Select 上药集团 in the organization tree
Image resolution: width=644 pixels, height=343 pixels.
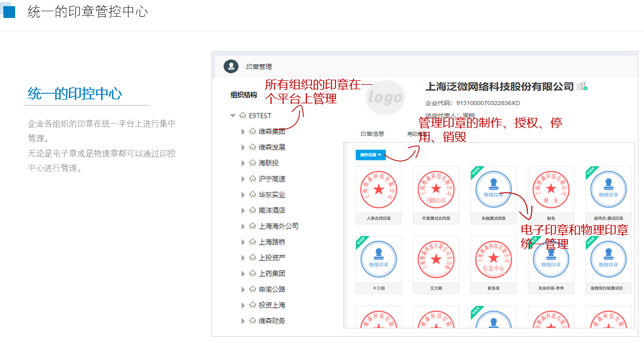[272, 273]
